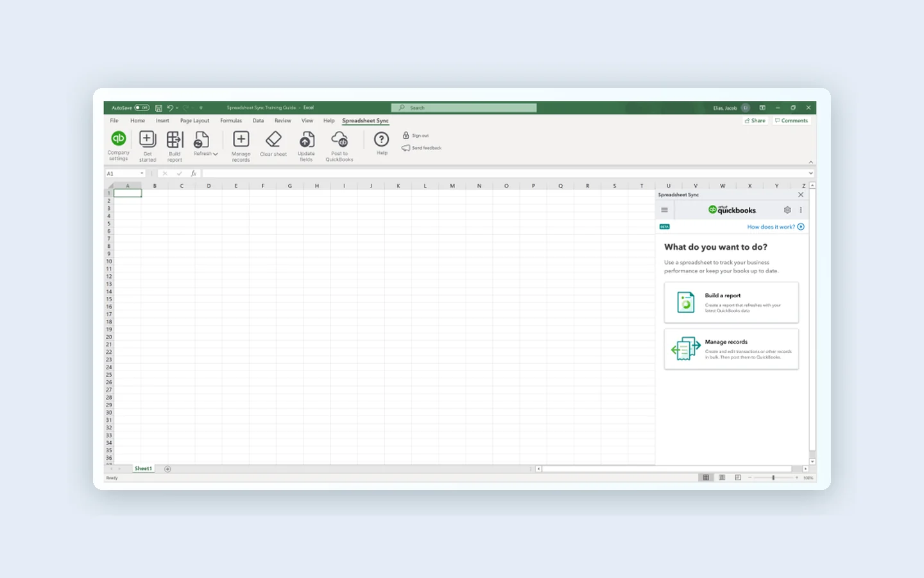Open the three-dot more options in the pane

coord(801,210)
